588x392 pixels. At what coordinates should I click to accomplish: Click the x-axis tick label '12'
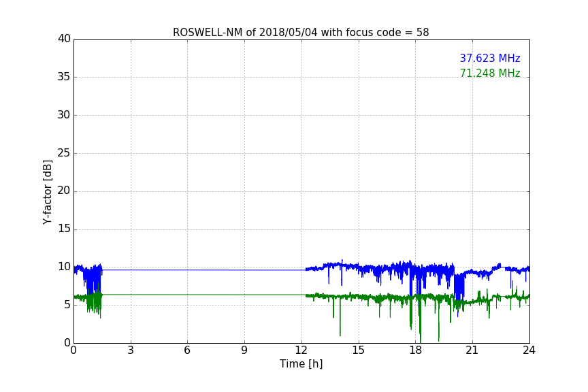point(301,350)
